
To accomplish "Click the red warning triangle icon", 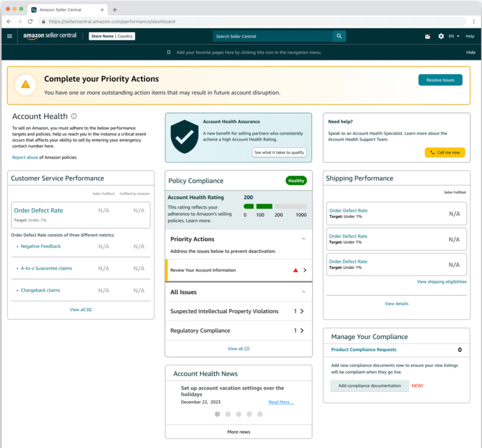I will pos(296,270).
